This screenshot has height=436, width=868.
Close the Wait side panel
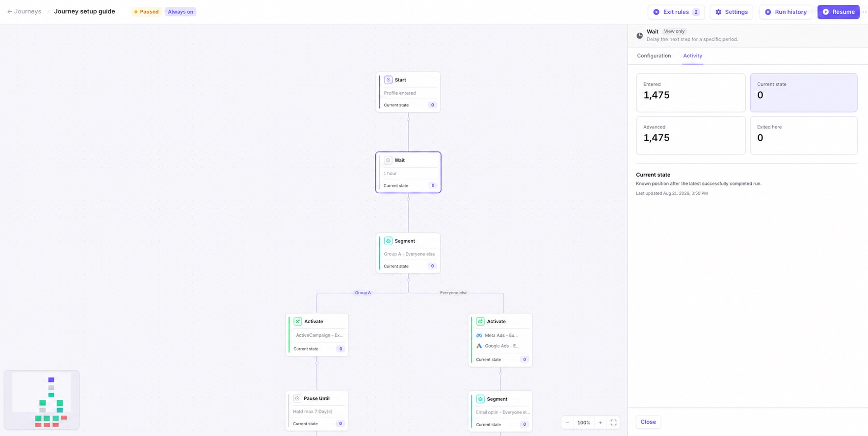coord(648,422)
